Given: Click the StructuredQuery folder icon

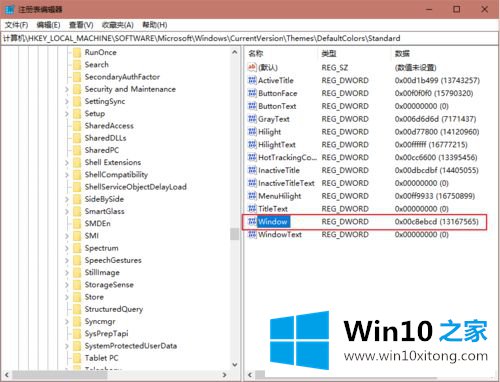Looking at the screenshot, I should [77, 309].
